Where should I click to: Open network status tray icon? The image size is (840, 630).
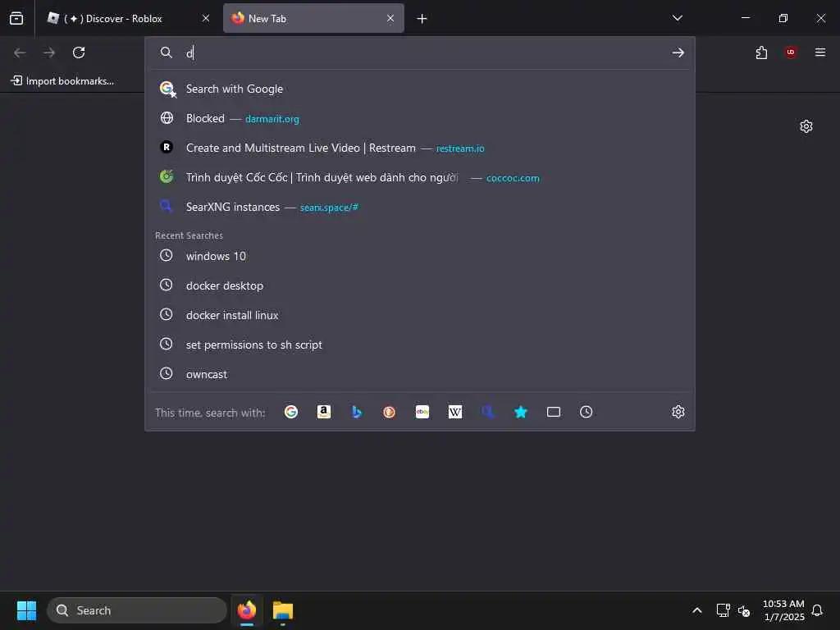[x=724, y=610]
